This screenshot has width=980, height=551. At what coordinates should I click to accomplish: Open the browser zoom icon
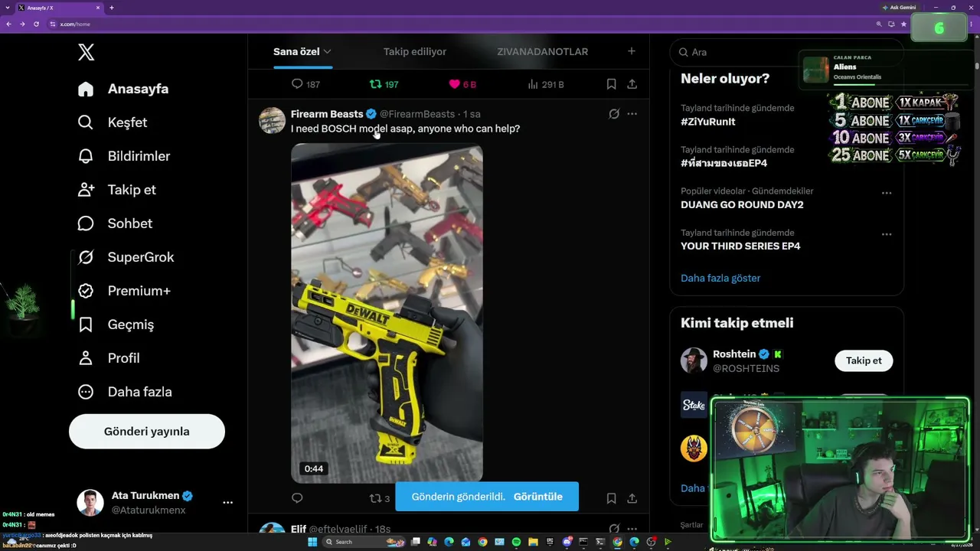coord(879,24)
